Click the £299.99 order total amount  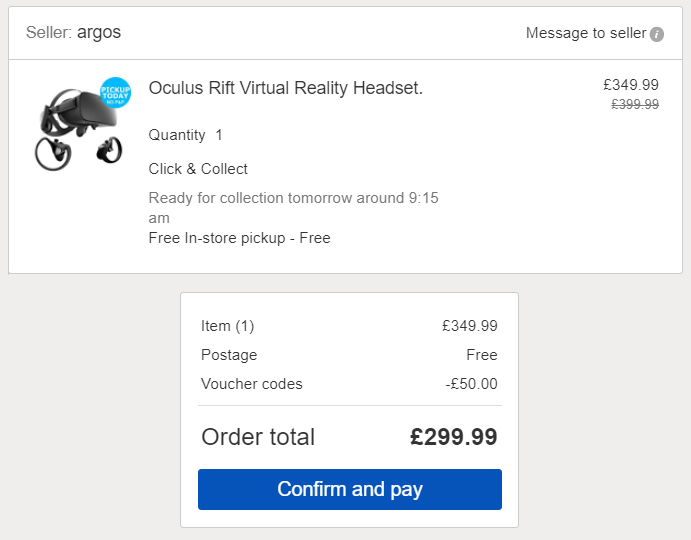coord(453,437)
